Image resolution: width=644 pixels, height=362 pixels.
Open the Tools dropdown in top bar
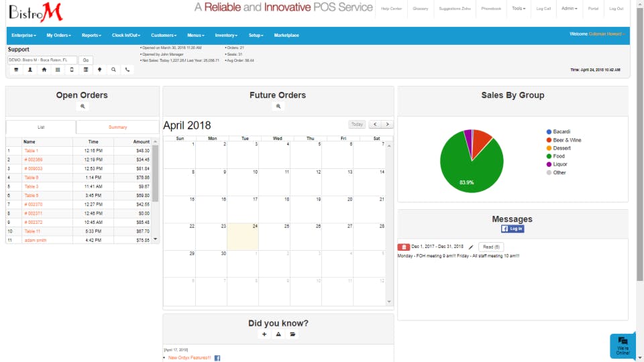(519, 9)
